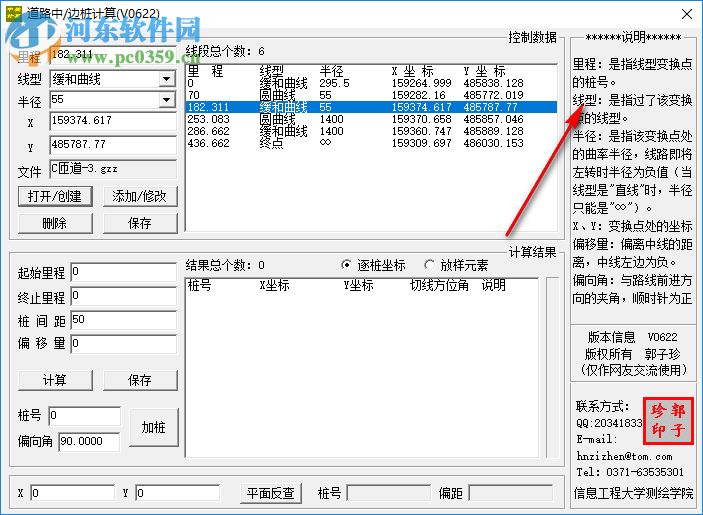Click the 桩号 results column header
This screenshot has height=515, width=703.
(x=199, y=285)
